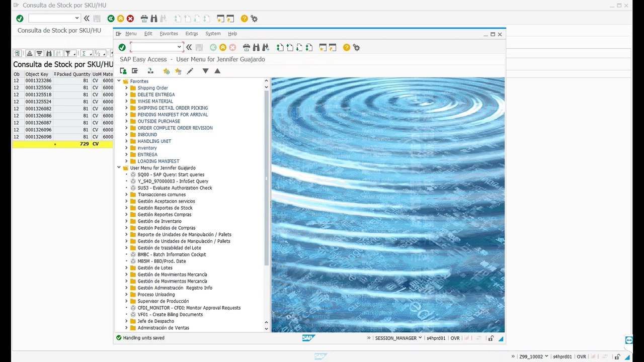
Task: Select VF01 - Create Billing Documents
Action: [x=170, y=315]
